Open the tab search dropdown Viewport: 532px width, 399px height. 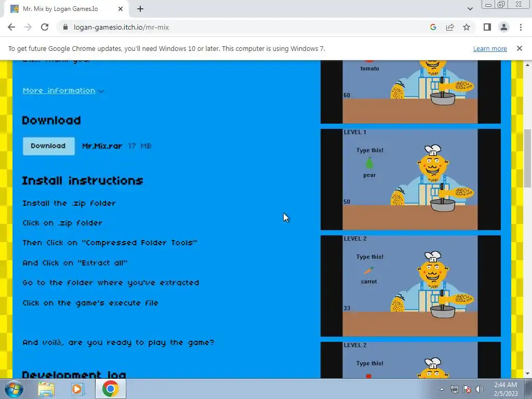pos(470,9)
